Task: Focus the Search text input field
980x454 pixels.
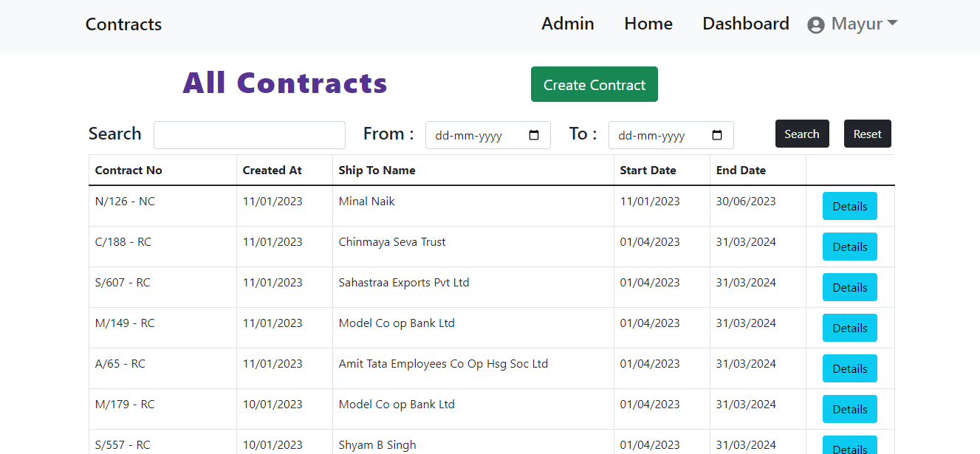Action: click(x=249, y=135)
